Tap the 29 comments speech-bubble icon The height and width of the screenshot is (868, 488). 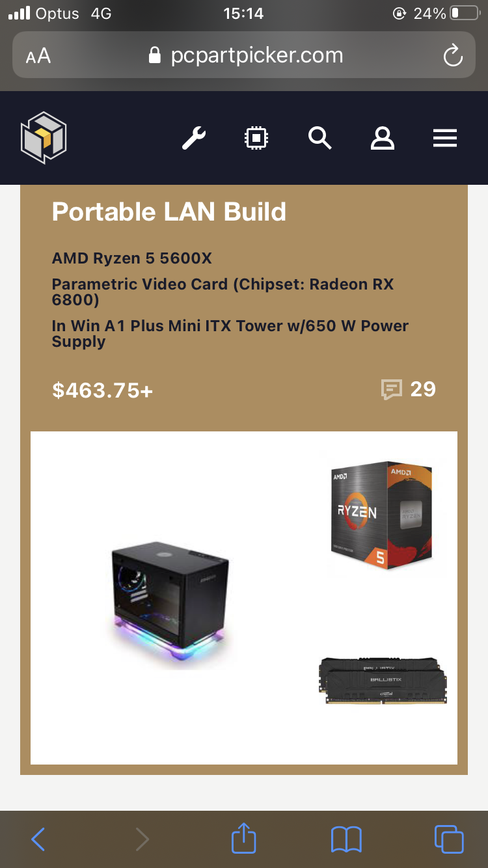tap(391, 390)
